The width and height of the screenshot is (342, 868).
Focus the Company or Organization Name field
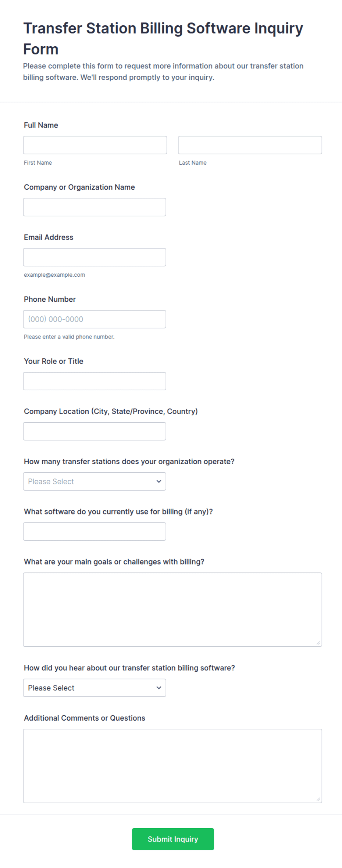(95, 207)
